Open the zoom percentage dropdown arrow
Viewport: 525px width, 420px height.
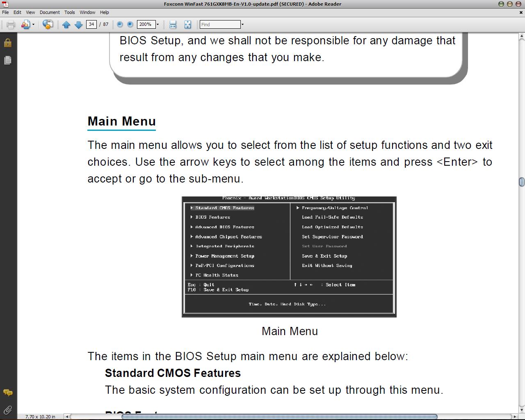click(157, 25)
